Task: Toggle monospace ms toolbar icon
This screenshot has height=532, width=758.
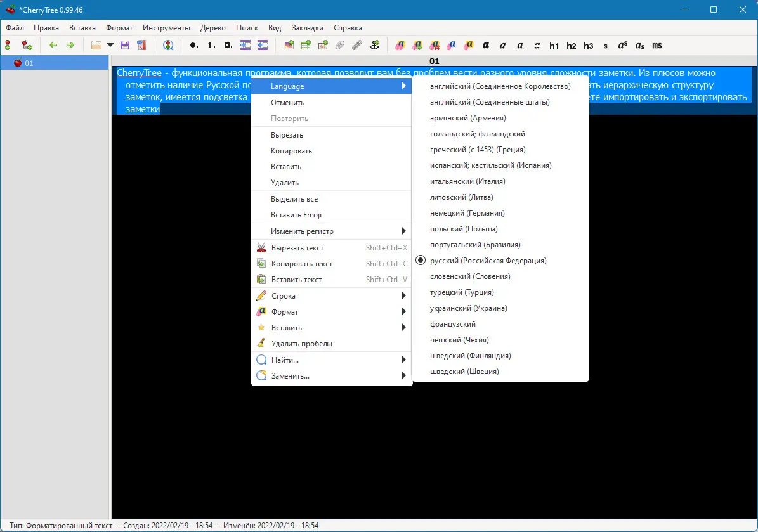Action: (x=657, y=46)
